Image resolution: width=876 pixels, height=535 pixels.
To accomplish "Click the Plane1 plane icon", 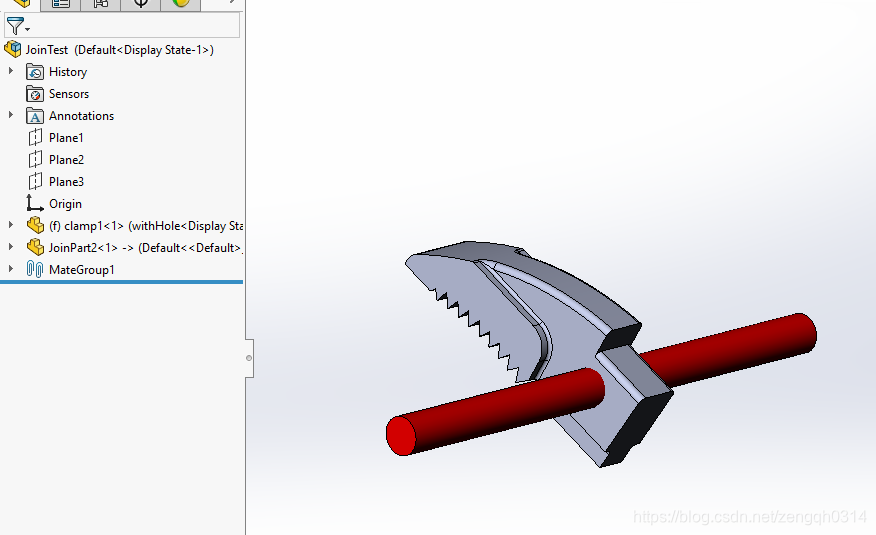I will 35,137.
